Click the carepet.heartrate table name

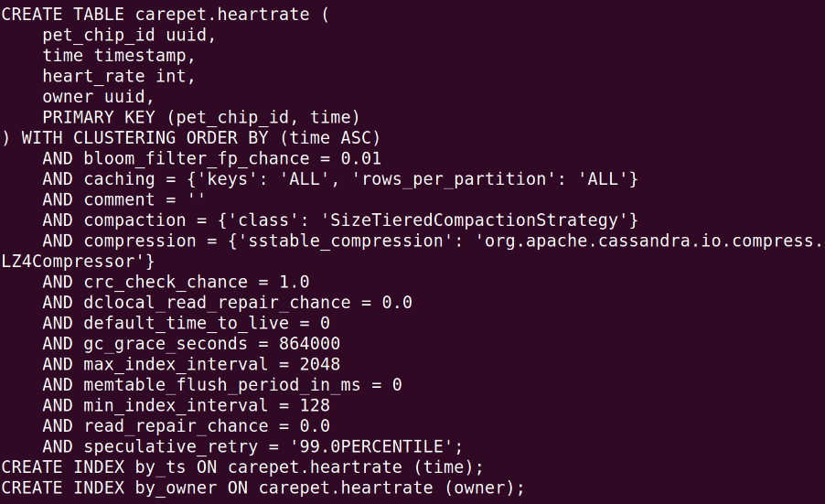tap(222, 15)
